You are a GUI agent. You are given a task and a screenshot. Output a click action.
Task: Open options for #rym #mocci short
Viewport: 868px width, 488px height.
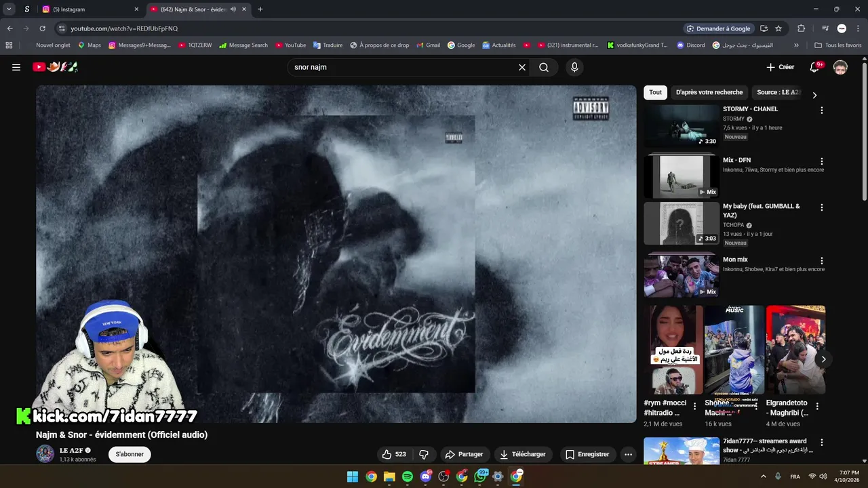[694, 407]
